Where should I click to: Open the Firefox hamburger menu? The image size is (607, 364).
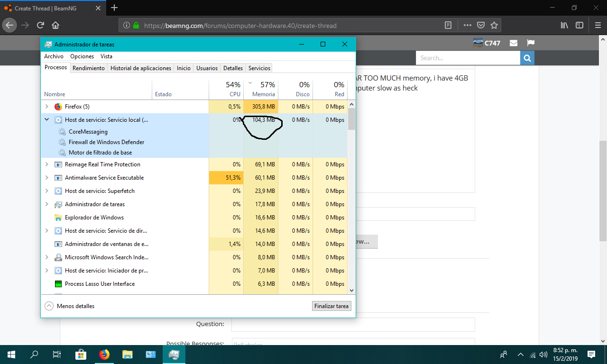click(598, 25)
